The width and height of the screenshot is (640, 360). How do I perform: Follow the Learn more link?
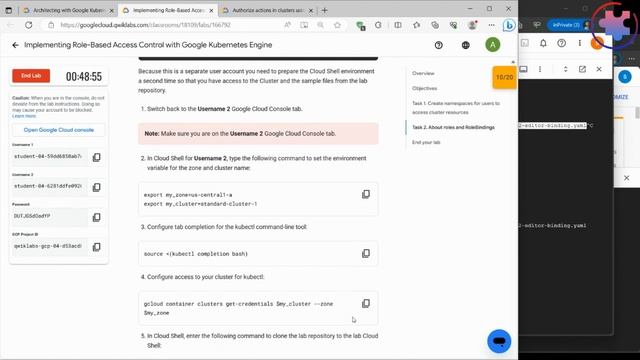(x=24, y=116)
